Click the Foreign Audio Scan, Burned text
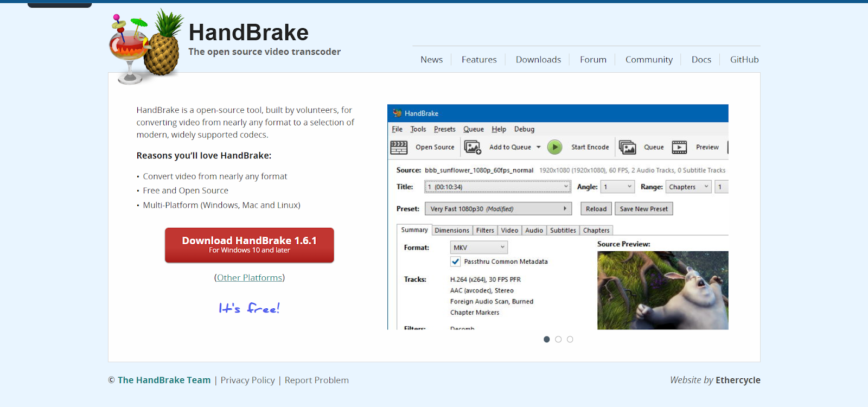868x407 pixels. click(x=492, y=302)
